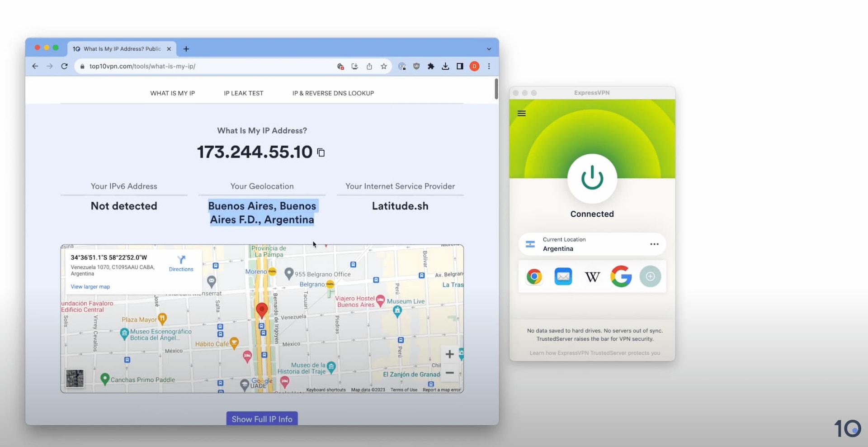Viewport: 868px width, 447px height.
Task: Expand Chrome's three-dot browser menu
Action: 489,66
